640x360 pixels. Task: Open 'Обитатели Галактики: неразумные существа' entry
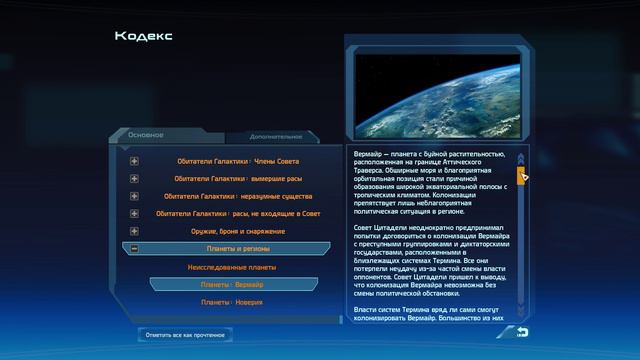coord(238,196)
